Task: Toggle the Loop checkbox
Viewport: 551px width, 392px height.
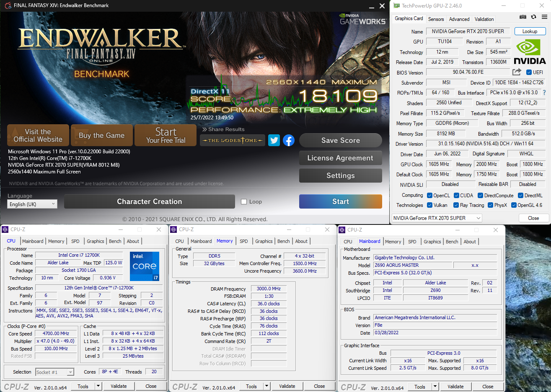Action: click(x=244, y=201)
